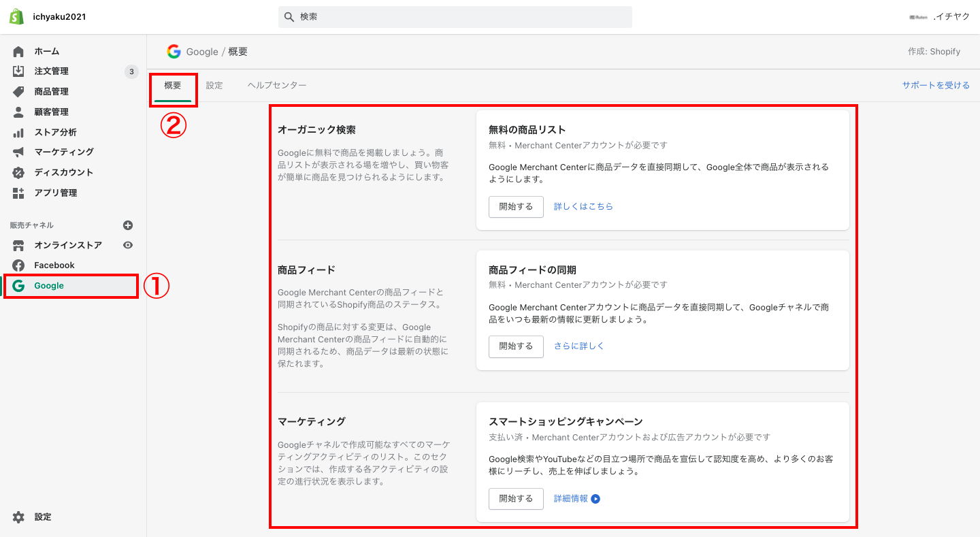Click the Shopify bag logo

click(x=17, y=17)
